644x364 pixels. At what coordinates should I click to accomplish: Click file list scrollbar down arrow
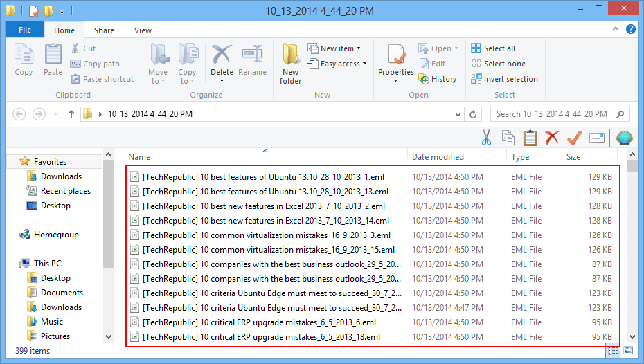[x=632, y=337]
